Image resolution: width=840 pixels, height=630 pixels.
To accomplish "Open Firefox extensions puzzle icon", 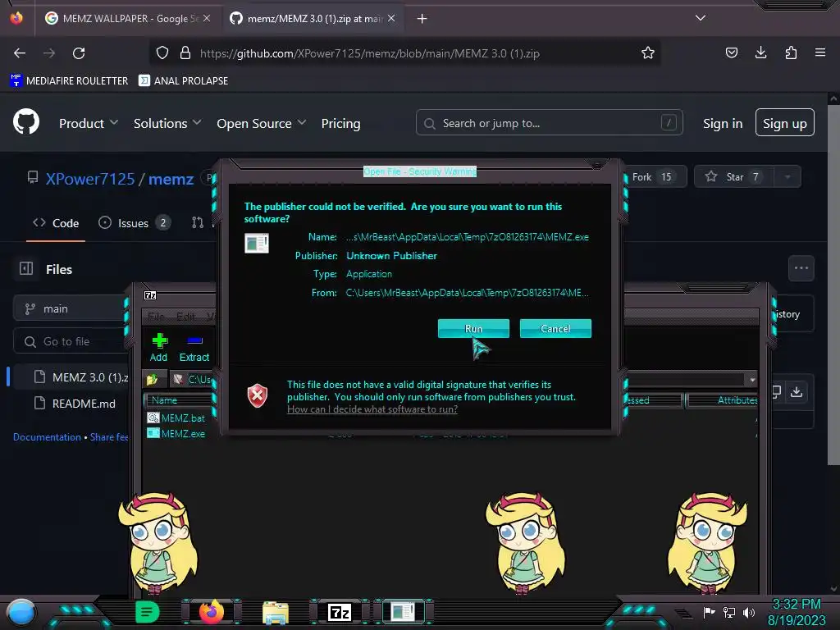I will click(x=791, y=52).
